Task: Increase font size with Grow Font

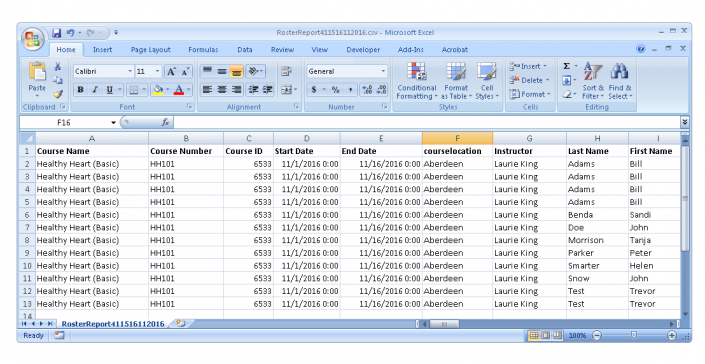Action: [171, 71]
